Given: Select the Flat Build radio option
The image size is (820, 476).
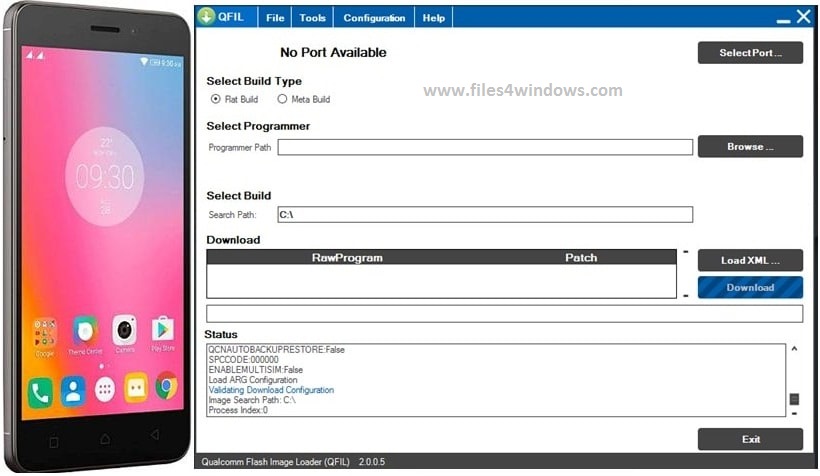Looking at the screenshot, I should tap(215, 99).
